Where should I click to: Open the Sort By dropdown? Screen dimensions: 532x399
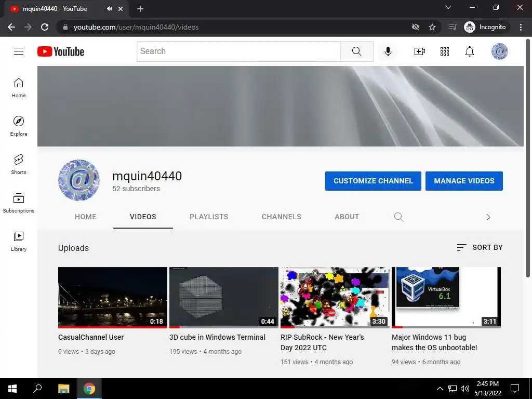point(480,248)
